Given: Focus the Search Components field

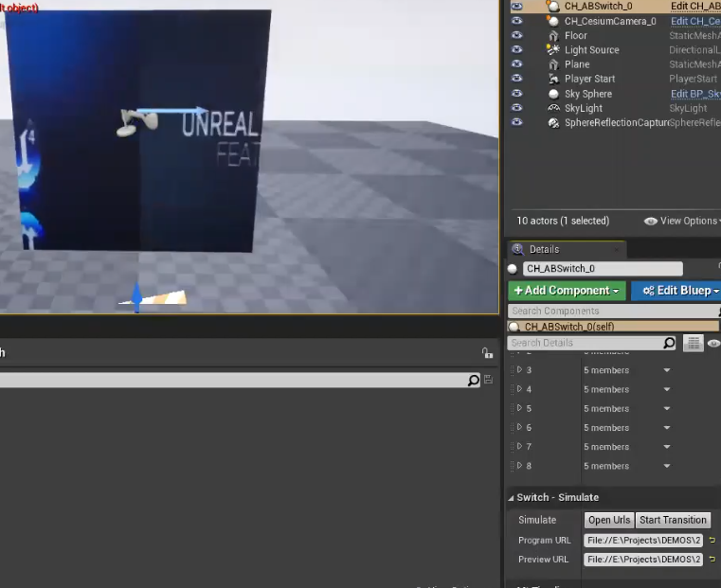Looking at the screenshot, I should pos(614,311).
